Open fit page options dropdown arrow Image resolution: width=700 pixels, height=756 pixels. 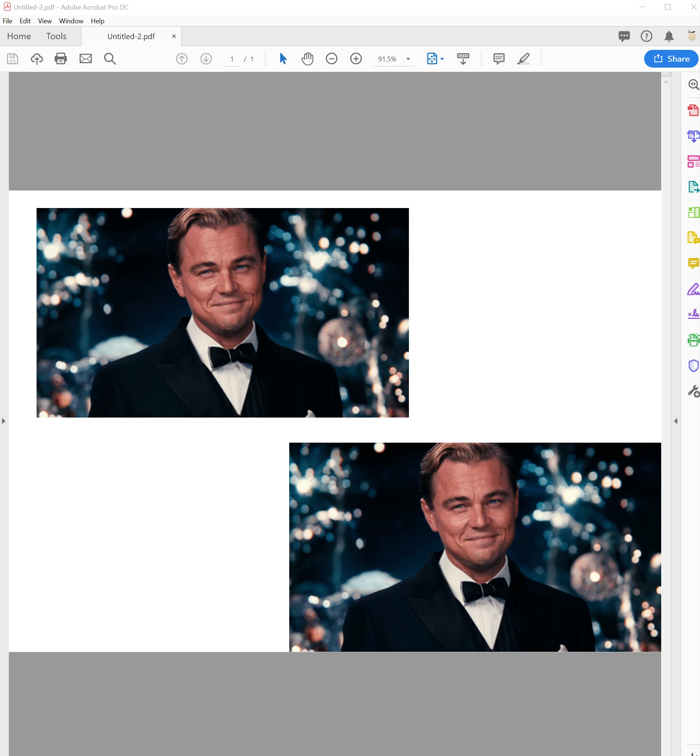tap(442, 59)
